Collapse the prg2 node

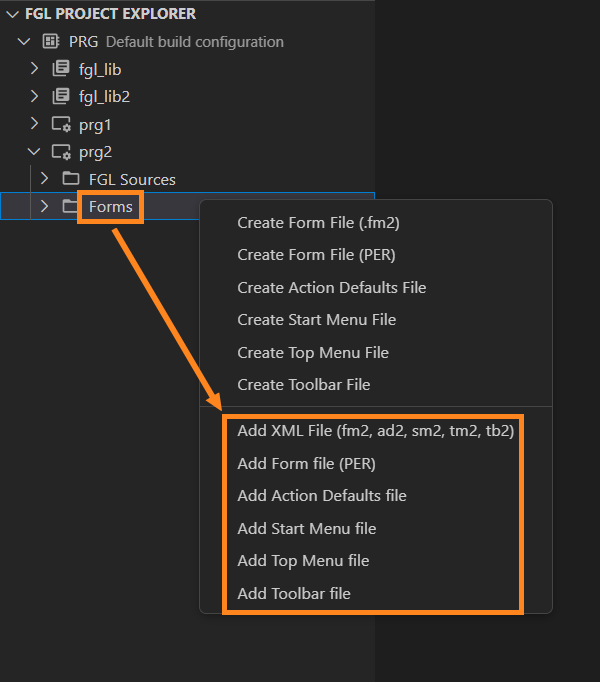pos(34,152)
